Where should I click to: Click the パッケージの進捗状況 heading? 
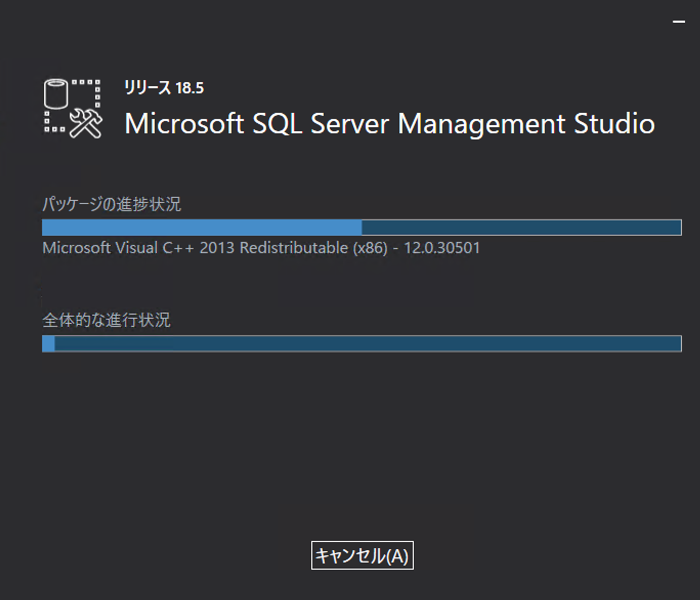coord(114,204)
